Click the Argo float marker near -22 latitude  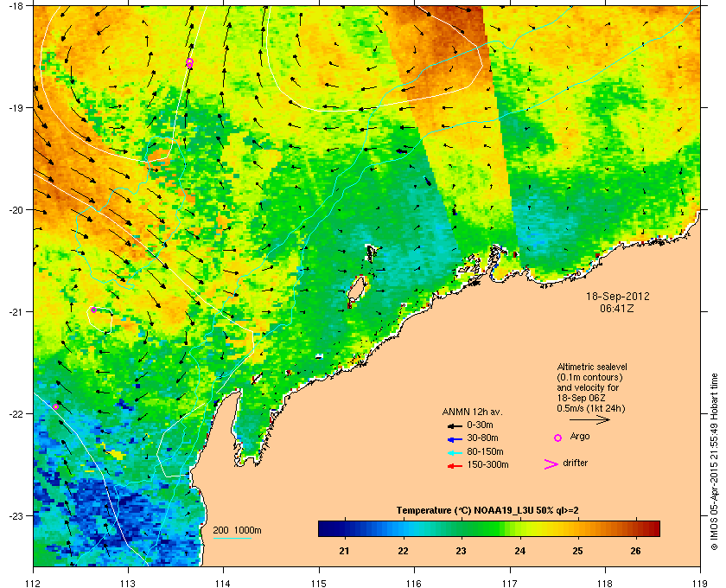pos(55,406)
